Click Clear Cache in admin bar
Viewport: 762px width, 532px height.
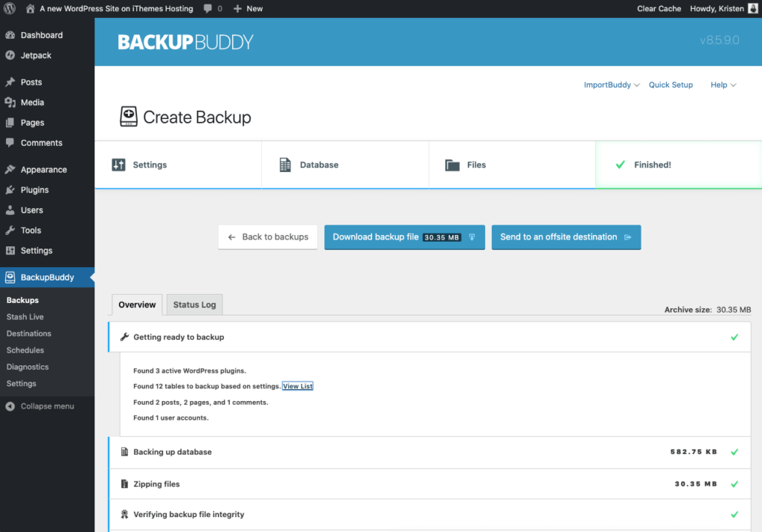pos(659,9)
